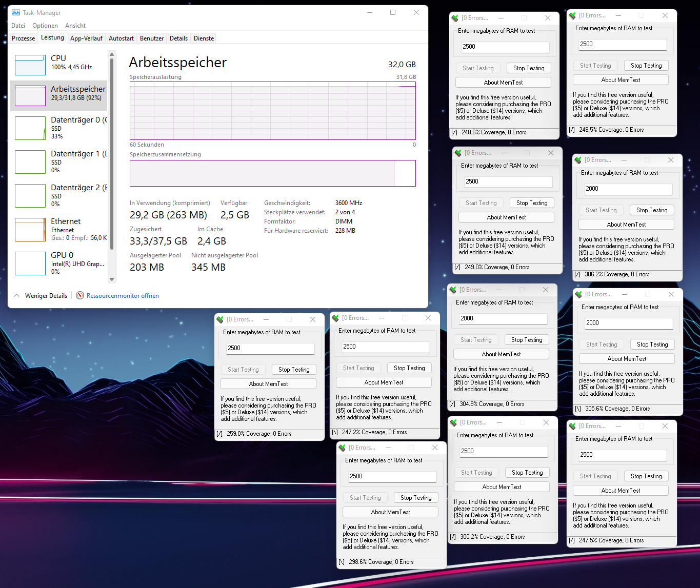Open Datenträger 1 performance view
This screenshot has width=700, height=588.
click(30, 162)
